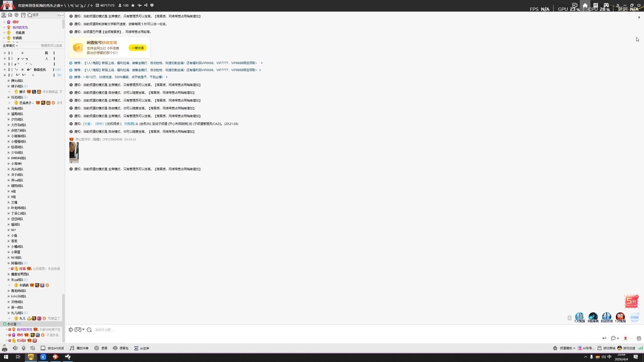Click the favorite star icon in title bar
Image resolution: width=644 pixels, height=362 pixels.
pyautogui.click(x=133, y=5)
